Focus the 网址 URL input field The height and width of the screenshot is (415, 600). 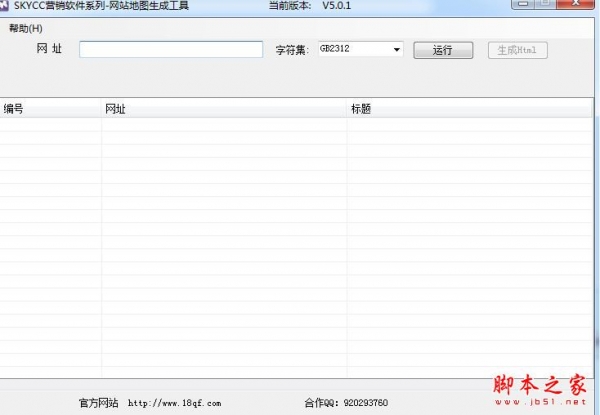coord(171,50)
